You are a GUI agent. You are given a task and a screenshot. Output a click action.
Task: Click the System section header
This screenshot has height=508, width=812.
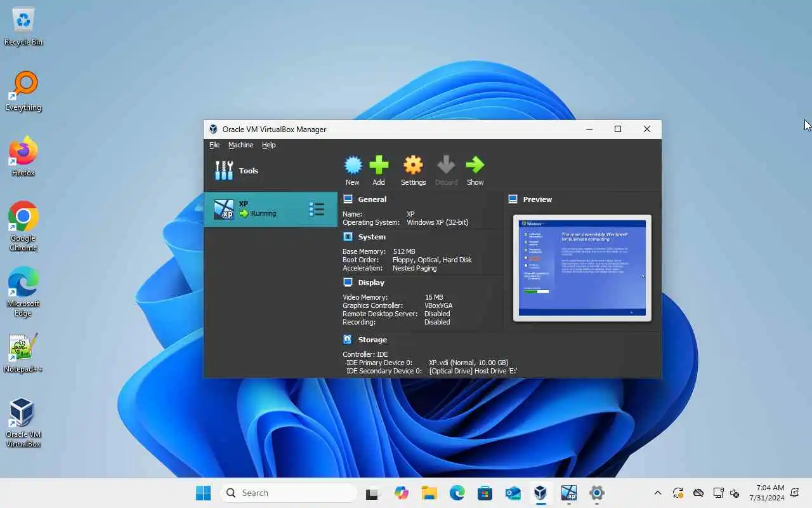click(x=372, y=237)
